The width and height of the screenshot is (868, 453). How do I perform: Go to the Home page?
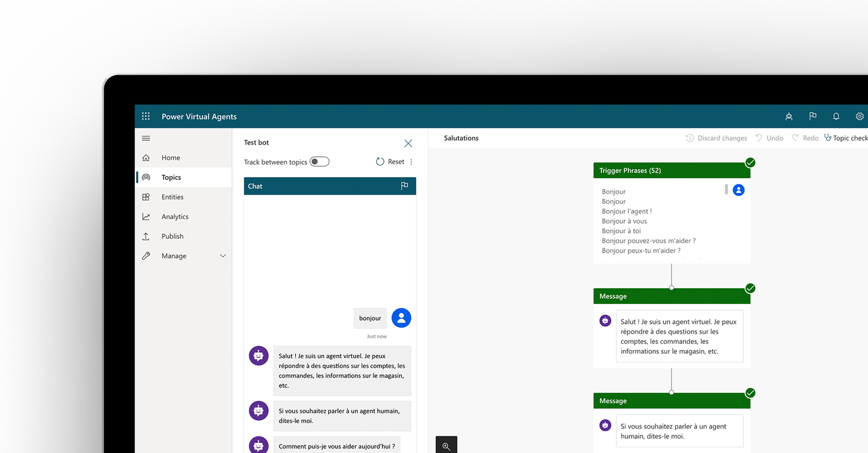pos(171,158)
